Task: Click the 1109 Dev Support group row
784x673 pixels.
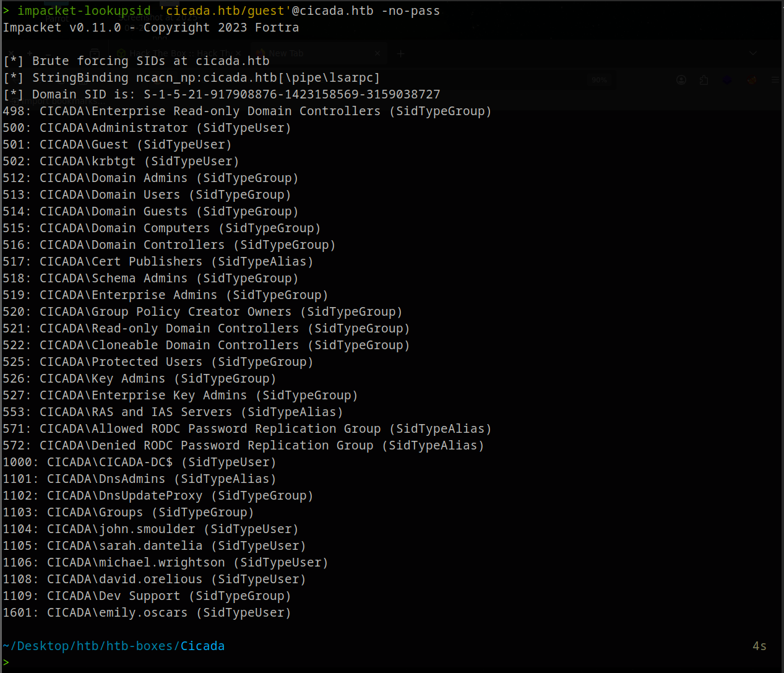Action: pos(147,596)
